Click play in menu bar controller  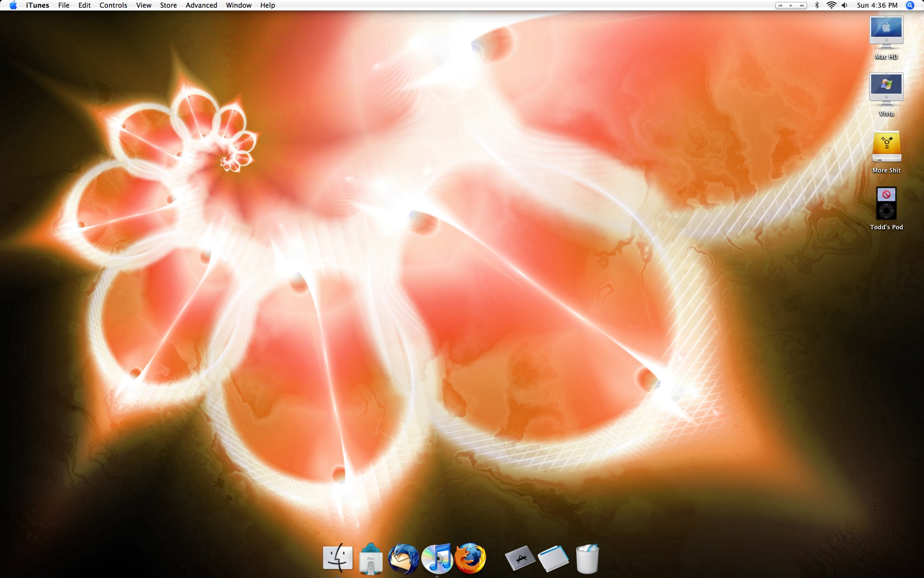(x=791, y=5)
